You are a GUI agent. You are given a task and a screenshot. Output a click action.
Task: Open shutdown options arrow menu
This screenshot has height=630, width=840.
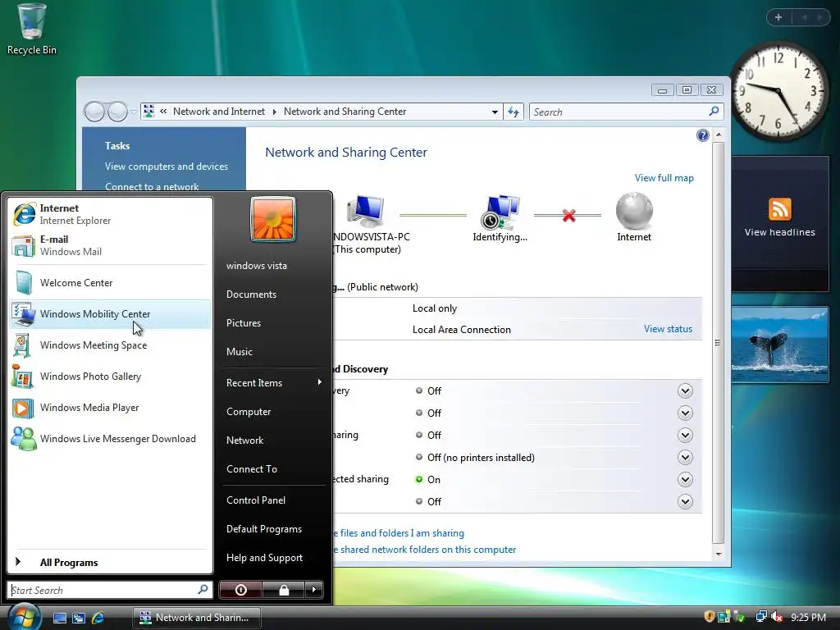(x=314, y=590)
